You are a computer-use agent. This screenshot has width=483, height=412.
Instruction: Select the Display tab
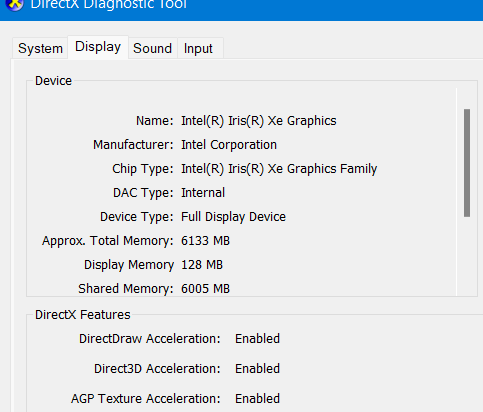[98, 47]
